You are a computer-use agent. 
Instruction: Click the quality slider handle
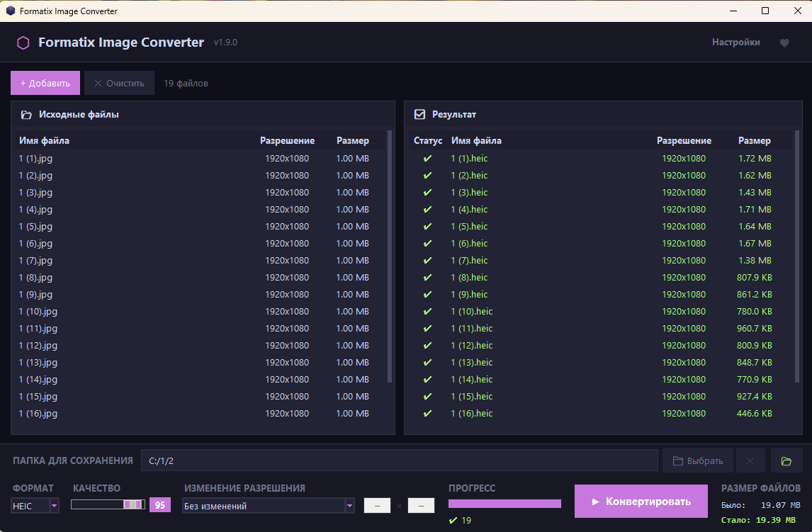point(134,504)
